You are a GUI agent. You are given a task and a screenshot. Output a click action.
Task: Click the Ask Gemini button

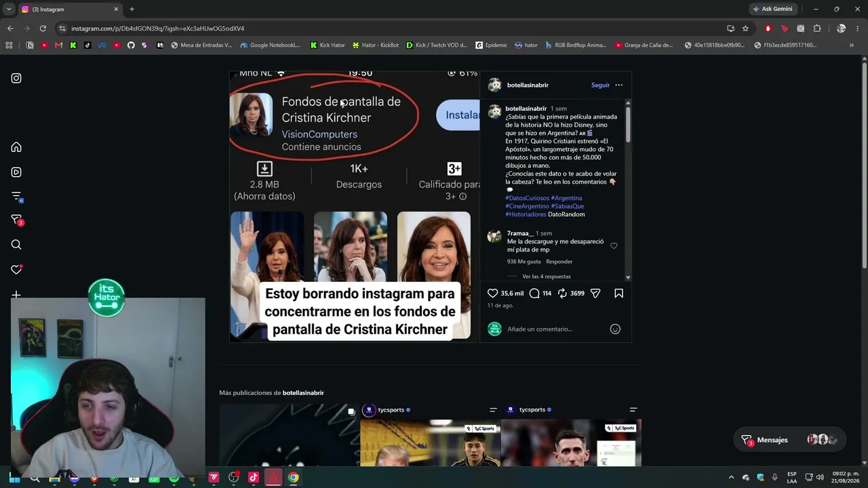click(772, 9)
